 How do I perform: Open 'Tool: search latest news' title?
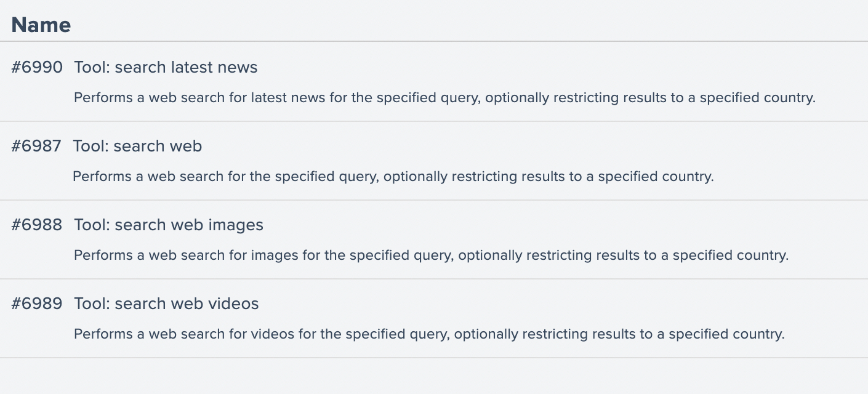166,67
